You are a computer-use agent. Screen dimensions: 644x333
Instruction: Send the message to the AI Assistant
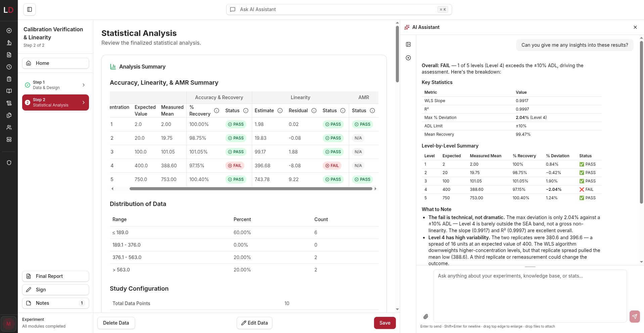pos(635,317)
